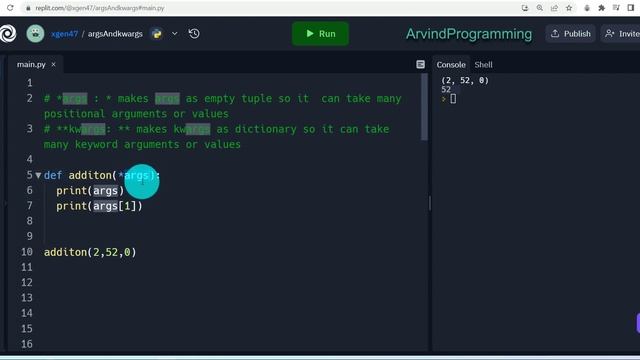Click the argsAndkwargs repl name
This screenshot has height=360, width=640.
115,34
